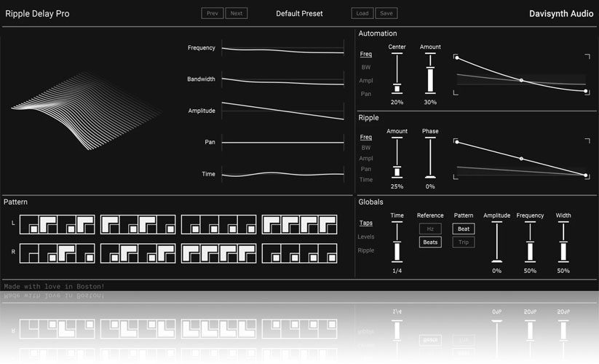Screen dimensions: 599x364
Task: Select BW tab in Automation section
Action: [365, 67]
